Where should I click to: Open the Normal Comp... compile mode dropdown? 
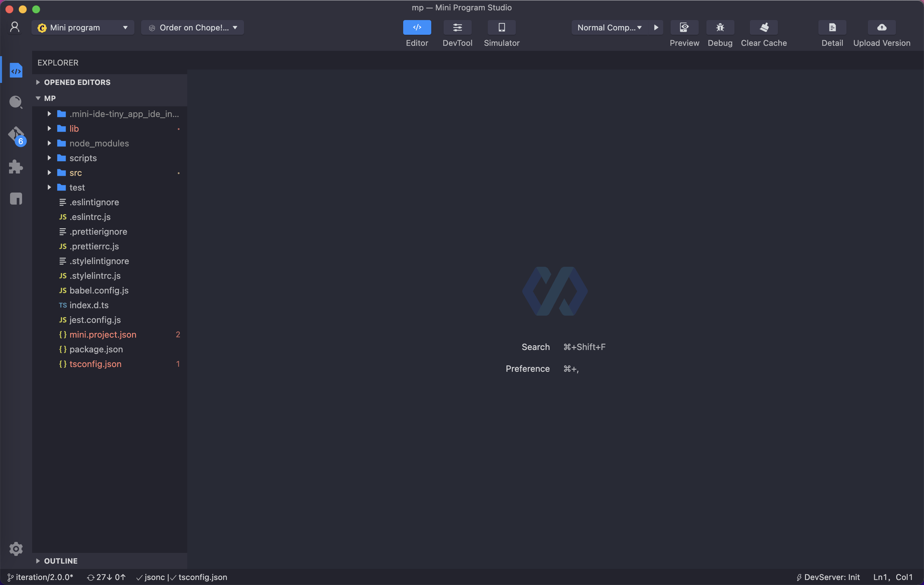(x=609, y=28)
